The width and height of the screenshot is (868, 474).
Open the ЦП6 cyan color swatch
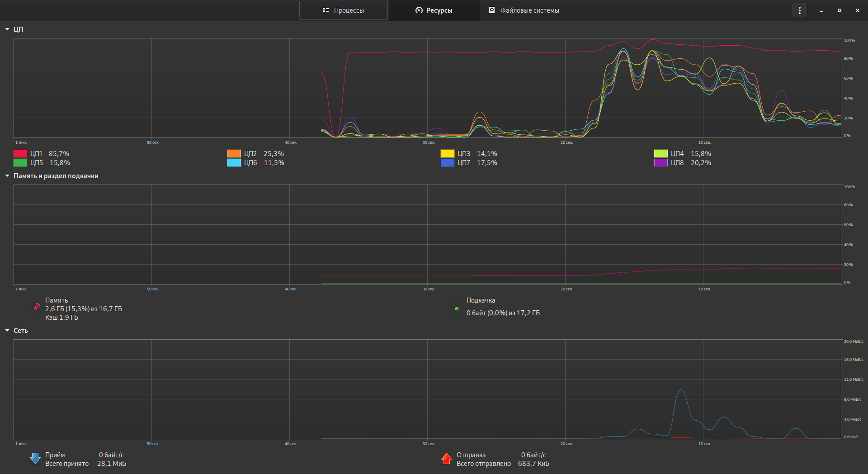(x=234, y=163)
